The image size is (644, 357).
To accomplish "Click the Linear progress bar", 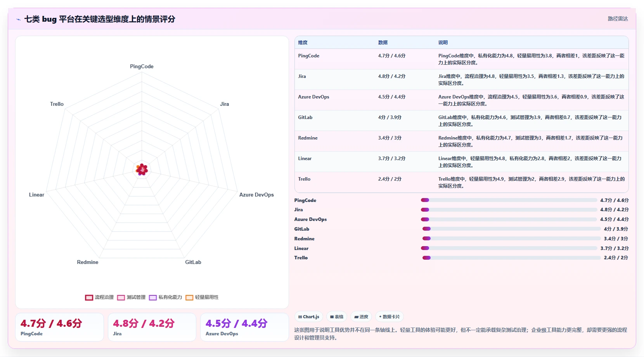I will (x=509, y=248).
